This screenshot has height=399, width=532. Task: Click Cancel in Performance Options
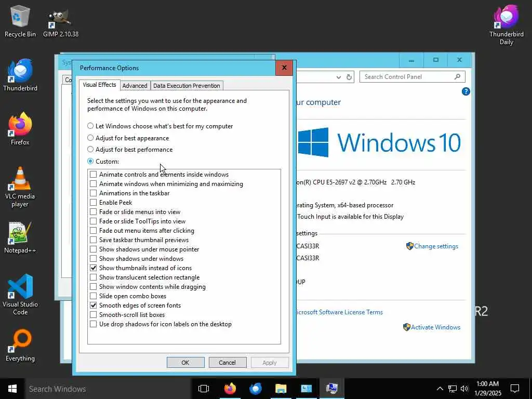(228, 362)
